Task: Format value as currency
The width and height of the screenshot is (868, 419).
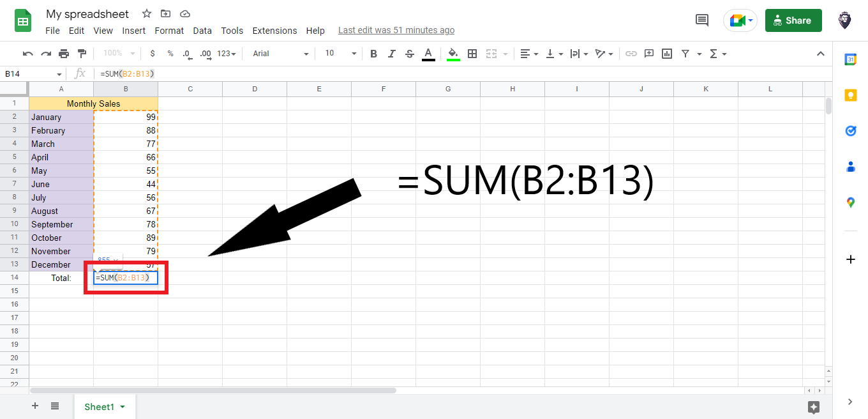Action: pyautogui.click(x=152, y=54)
